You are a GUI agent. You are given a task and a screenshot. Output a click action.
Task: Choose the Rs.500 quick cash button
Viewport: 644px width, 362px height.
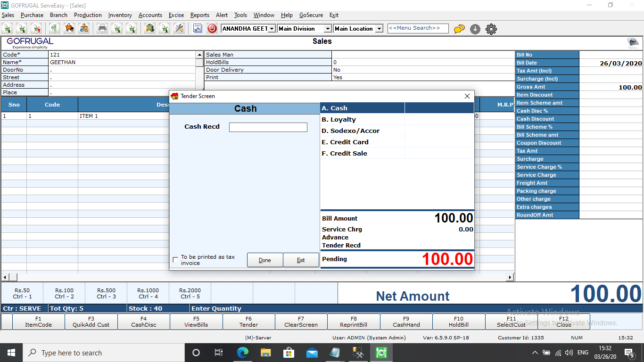pos(106,293)
